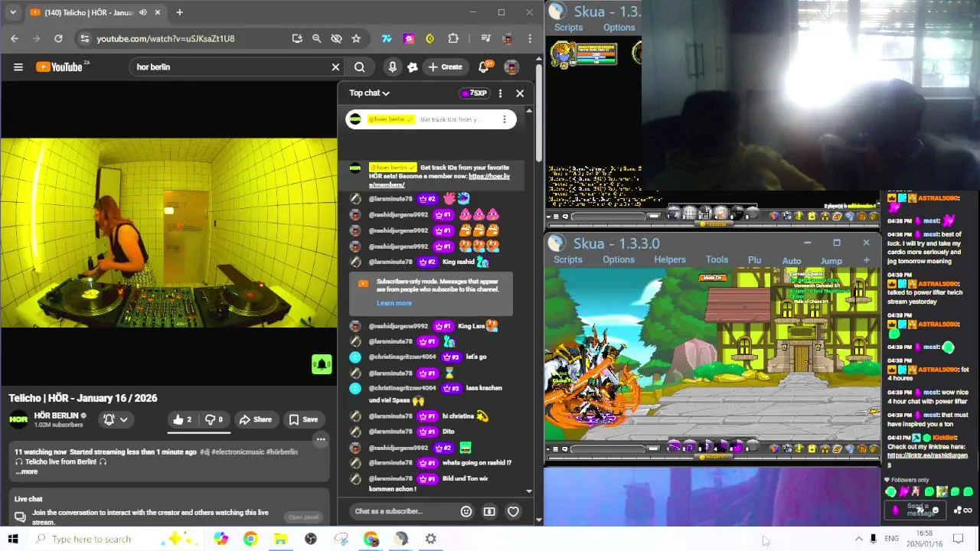Open Settings gear on taskbar
980x551 pixels.
click(431, 539)
